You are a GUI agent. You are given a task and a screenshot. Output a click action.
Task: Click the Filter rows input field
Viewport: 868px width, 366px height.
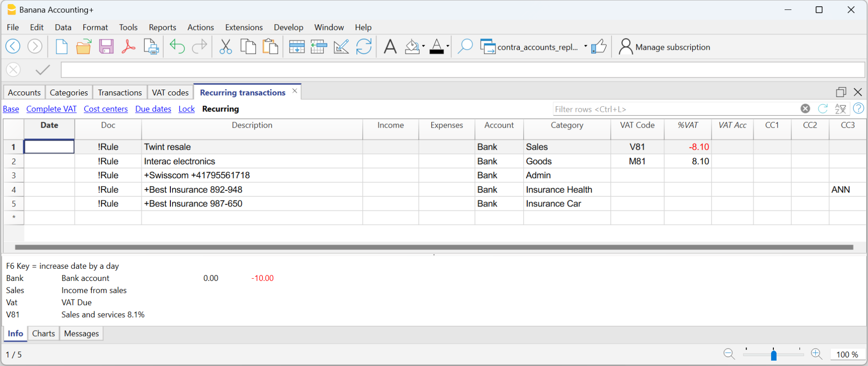click(x=675, y=109)
